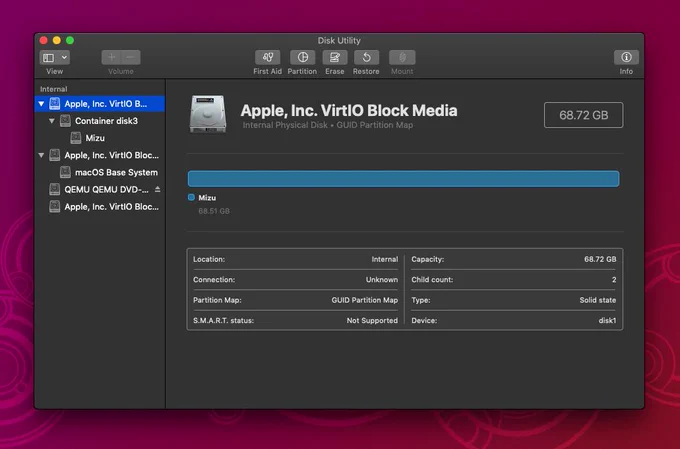The image size is (680, 449).
Task: Open the Info panel
Action: (626, 57)
